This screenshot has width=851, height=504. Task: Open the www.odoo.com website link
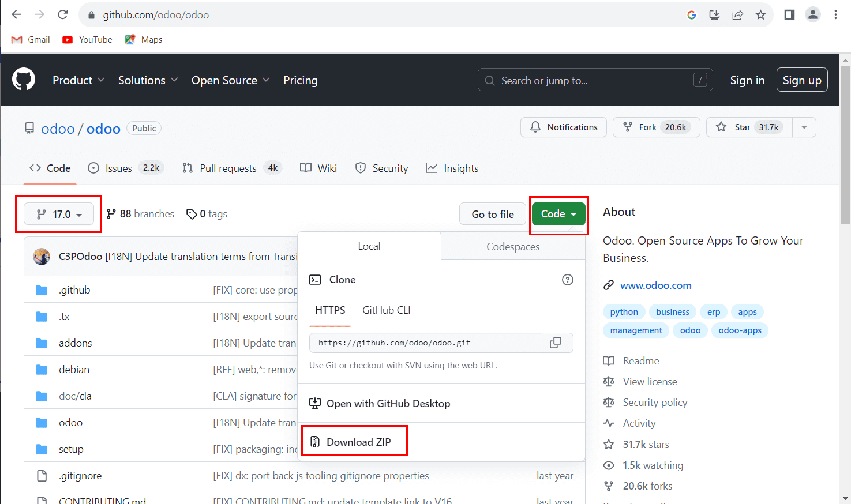[x=656, y=285]
